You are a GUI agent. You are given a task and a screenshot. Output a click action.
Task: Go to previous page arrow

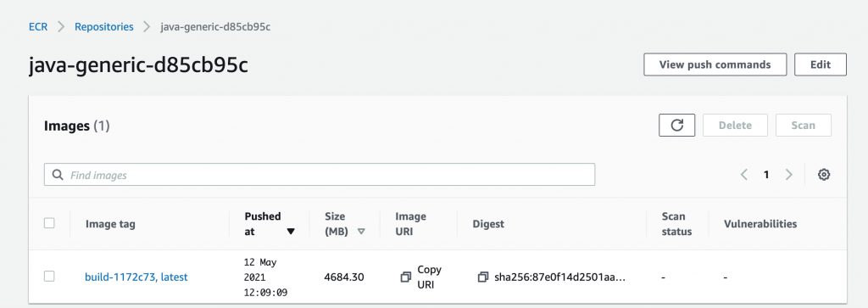click(744, 175)
